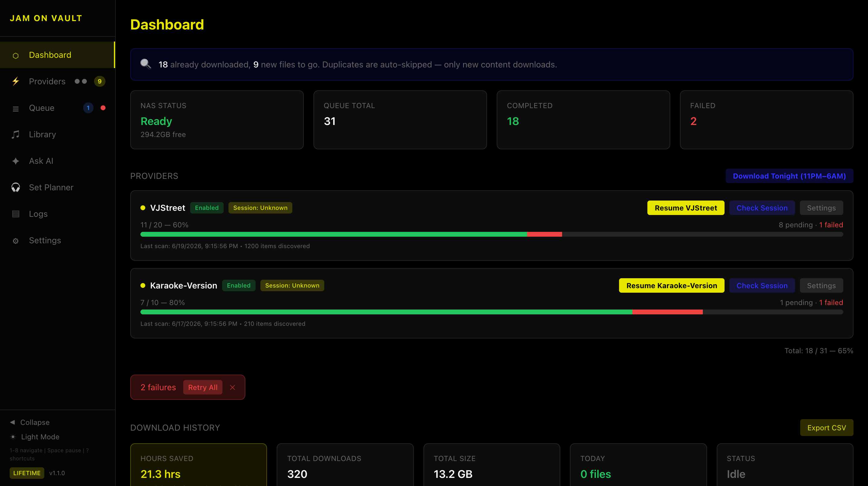Click the Set Planner headphones icon
The height and width of the screenshot is (486, 868).
coord(15,188)
